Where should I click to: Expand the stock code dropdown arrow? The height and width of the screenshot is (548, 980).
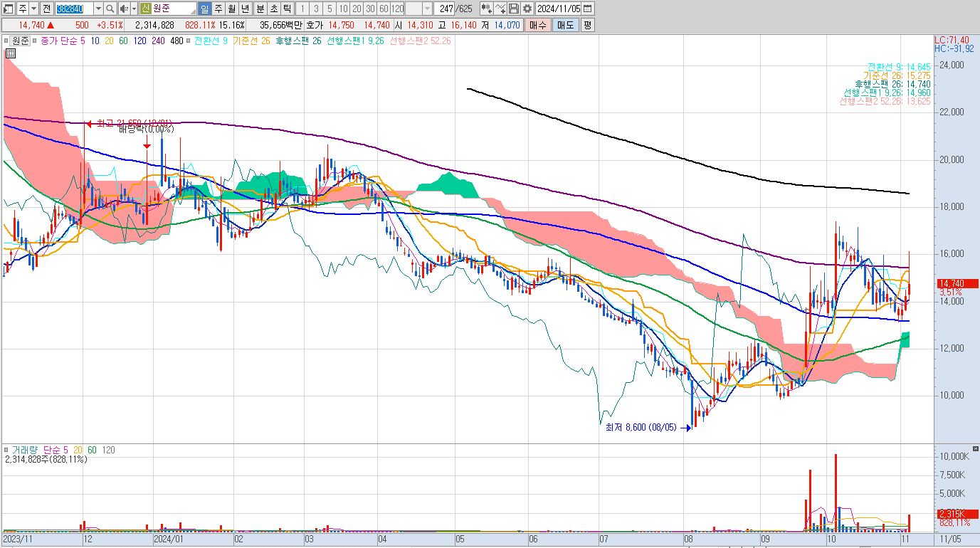tap(98, 9)
